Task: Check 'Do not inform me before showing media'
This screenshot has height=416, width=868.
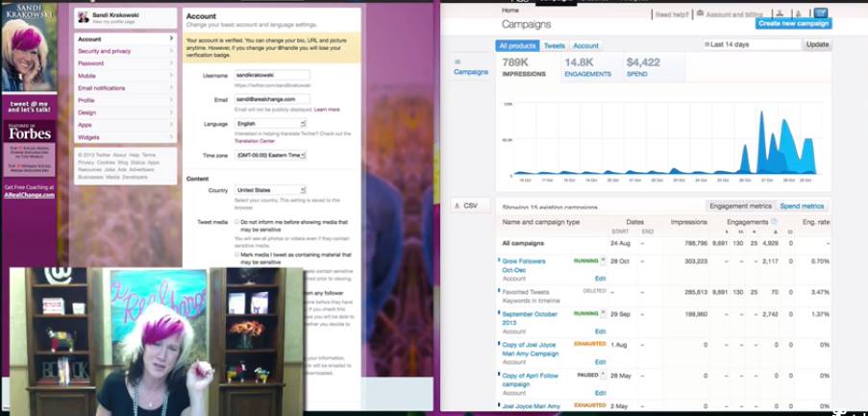Action: tap(236, 222)
